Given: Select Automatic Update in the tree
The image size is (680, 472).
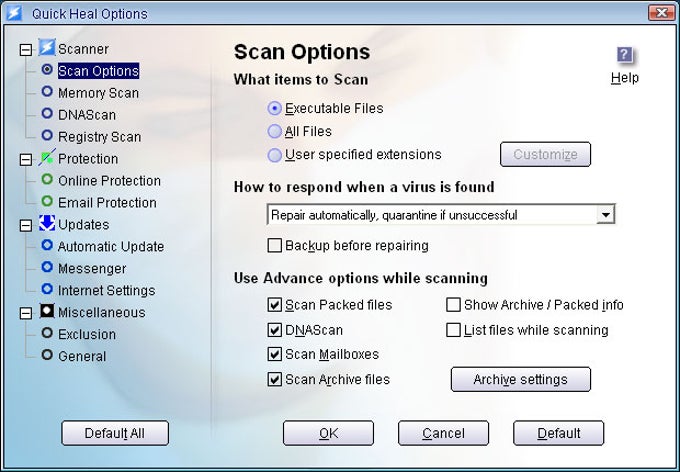Looking at the screenshot, I should click(111, 246).
